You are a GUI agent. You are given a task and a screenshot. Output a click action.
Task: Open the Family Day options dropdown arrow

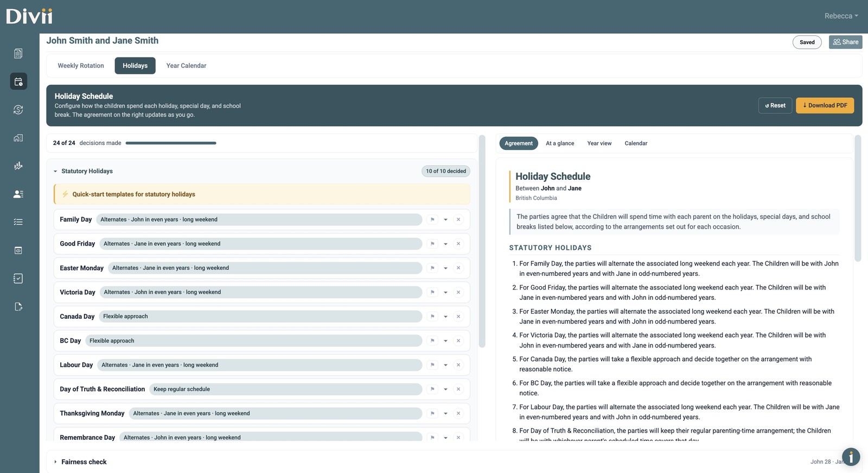[x=445, y=219]
